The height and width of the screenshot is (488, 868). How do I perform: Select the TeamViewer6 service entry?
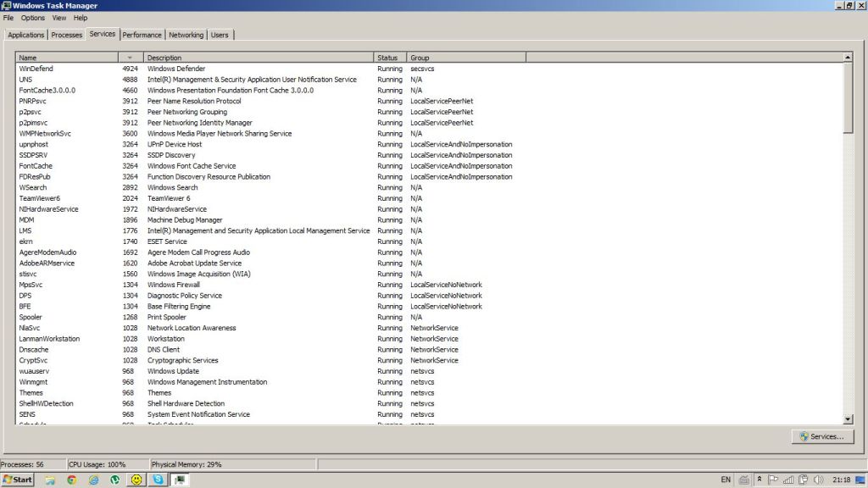tap(40, 198)
